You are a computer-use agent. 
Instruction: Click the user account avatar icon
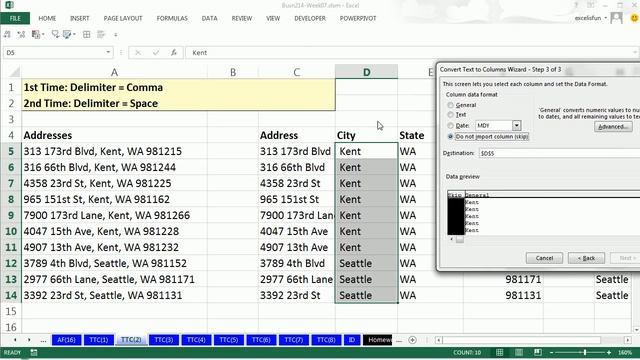pyautogui.click(x=616, y=18)
